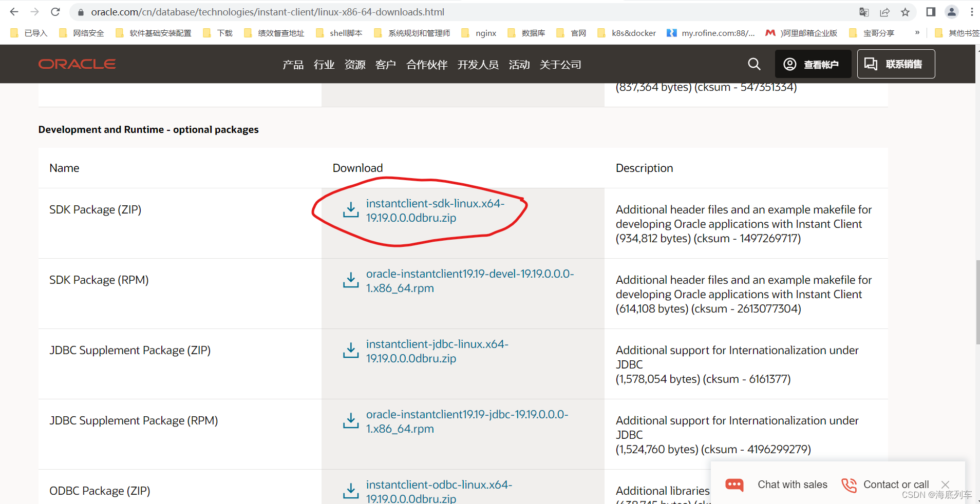Click download icon for devel rpm

click(351, 280)
